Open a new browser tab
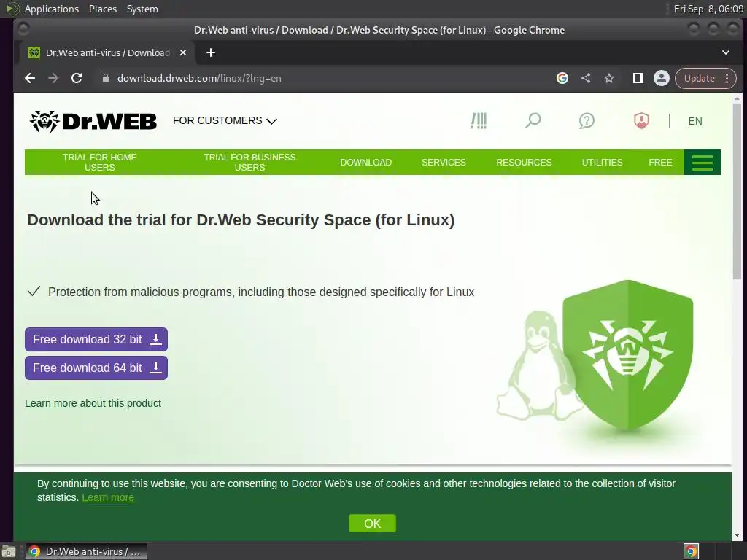This screenshot has width=747, height=560. pyautogui.click(x=211, y=52)
